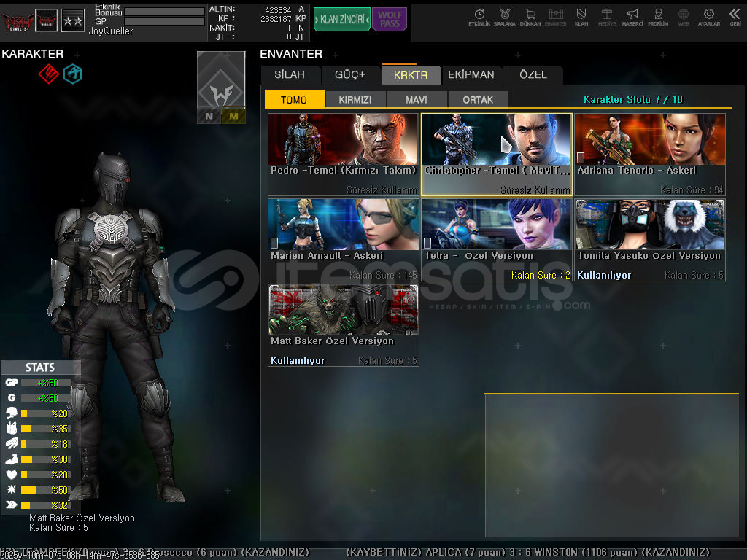Select the blue team wolf emblem

(72, 73)
